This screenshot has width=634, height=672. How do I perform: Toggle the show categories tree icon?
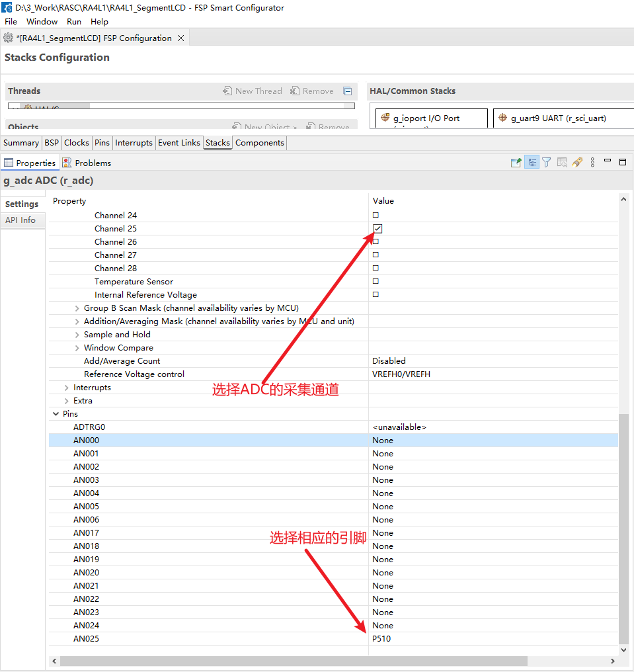pyautogui.click(x=532, y=163)
